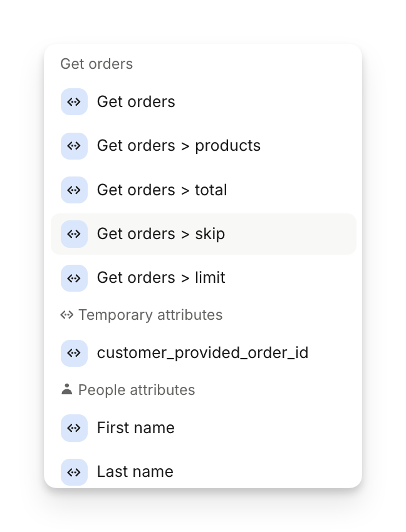Choose the First name people attribute

[x=135, y=428]
